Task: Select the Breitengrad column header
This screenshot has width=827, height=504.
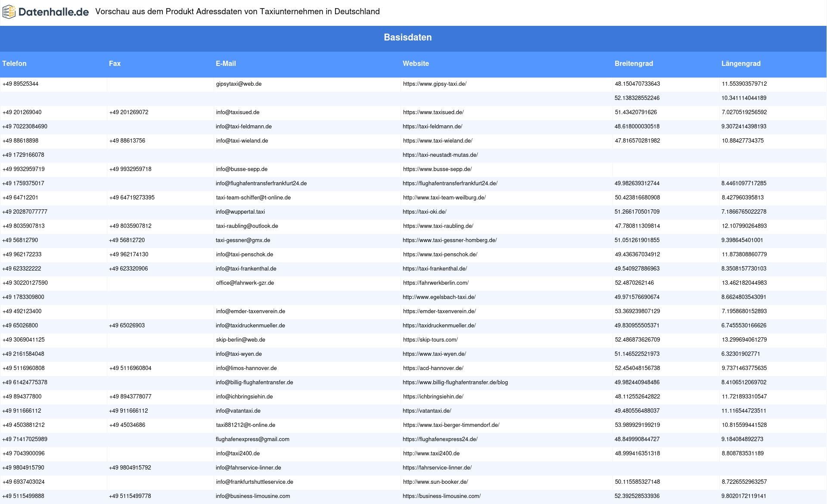Action: (634, 63)
